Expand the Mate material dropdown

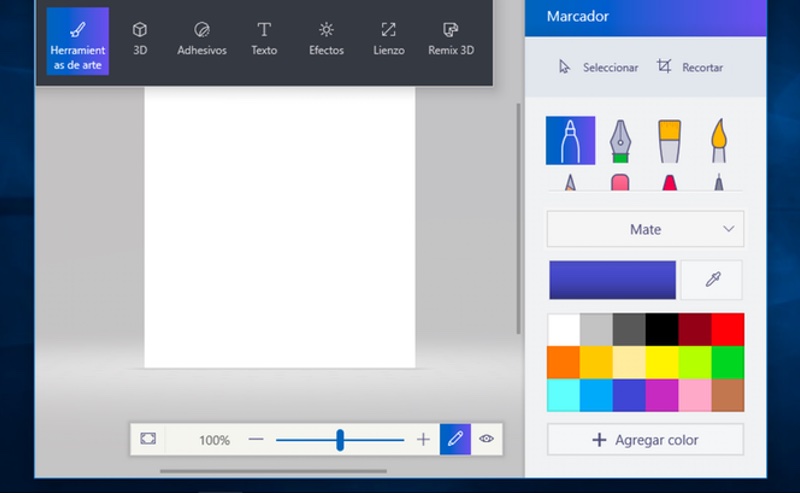click(x=645, y=229)
